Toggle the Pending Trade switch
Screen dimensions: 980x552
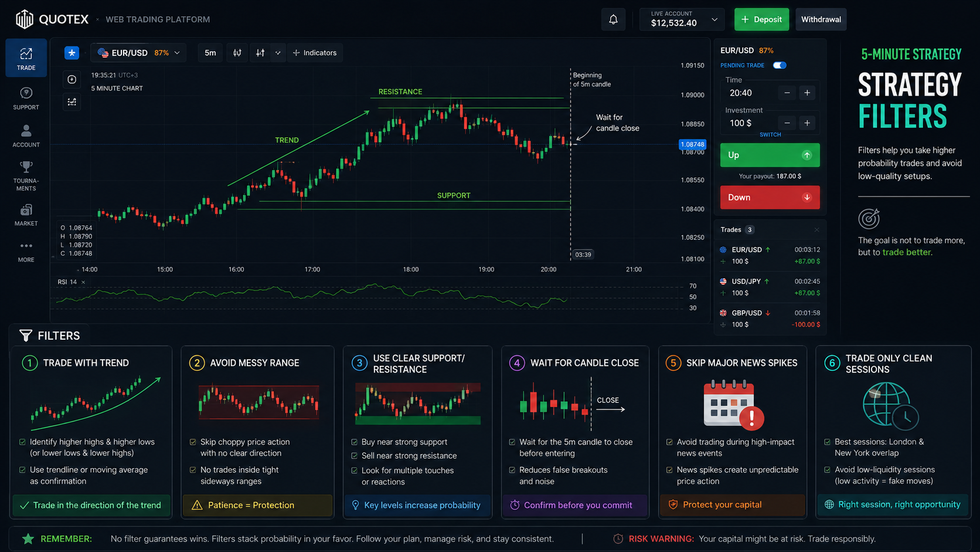[780, 65]
